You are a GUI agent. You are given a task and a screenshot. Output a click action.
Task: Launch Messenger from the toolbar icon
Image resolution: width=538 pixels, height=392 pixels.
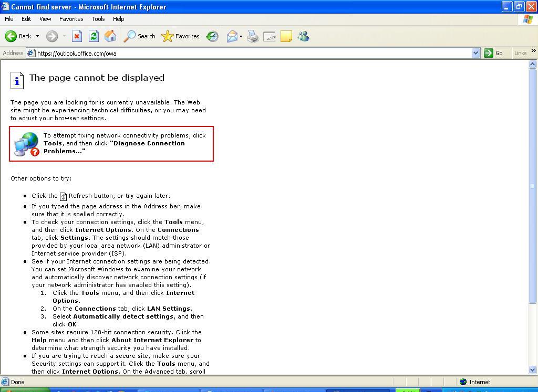[303, 36]
